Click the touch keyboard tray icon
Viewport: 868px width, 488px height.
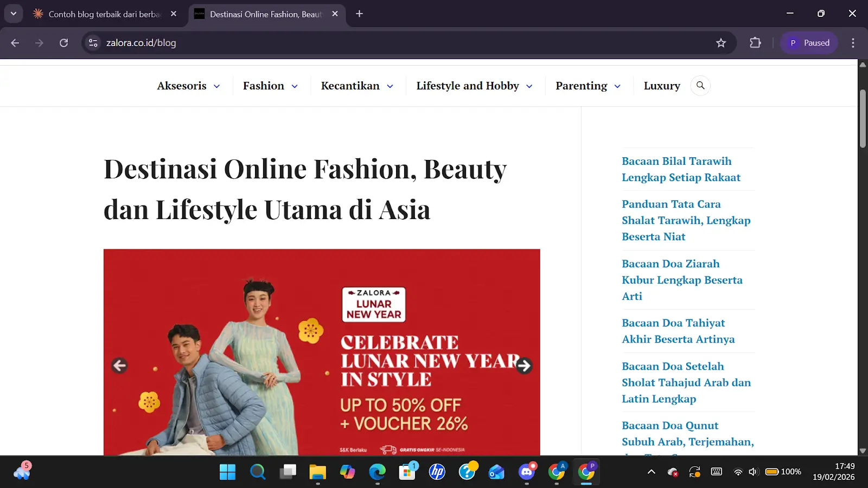tap(717, 472)
